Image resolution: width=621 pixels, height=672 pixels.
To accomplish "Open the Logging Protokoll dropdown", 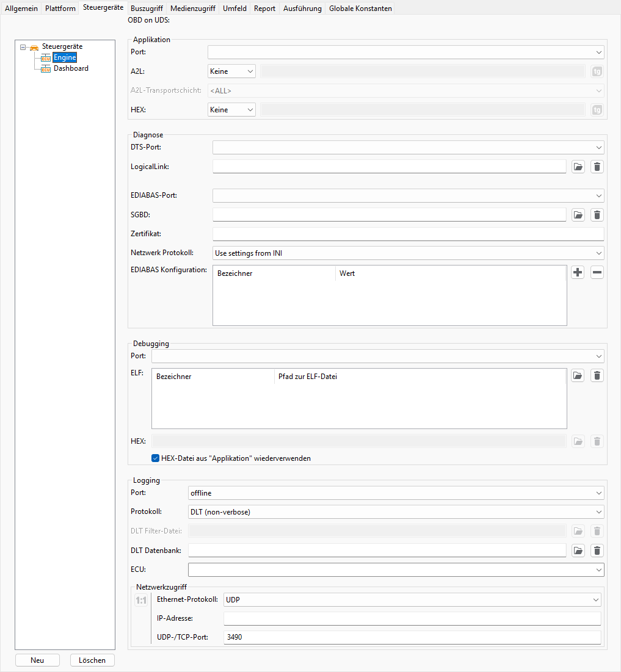I will point(396,512).
